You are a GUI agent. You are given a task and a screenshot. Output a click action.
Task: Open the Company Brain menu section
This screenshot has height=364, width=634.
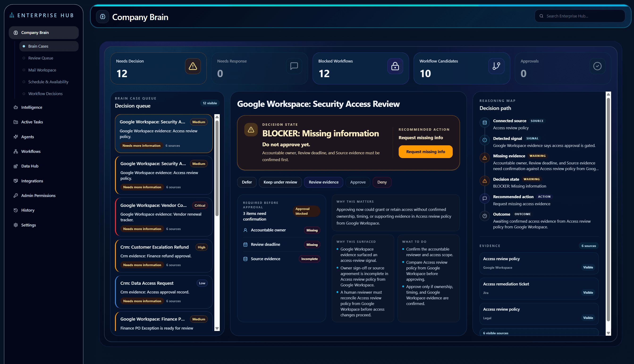44,33
